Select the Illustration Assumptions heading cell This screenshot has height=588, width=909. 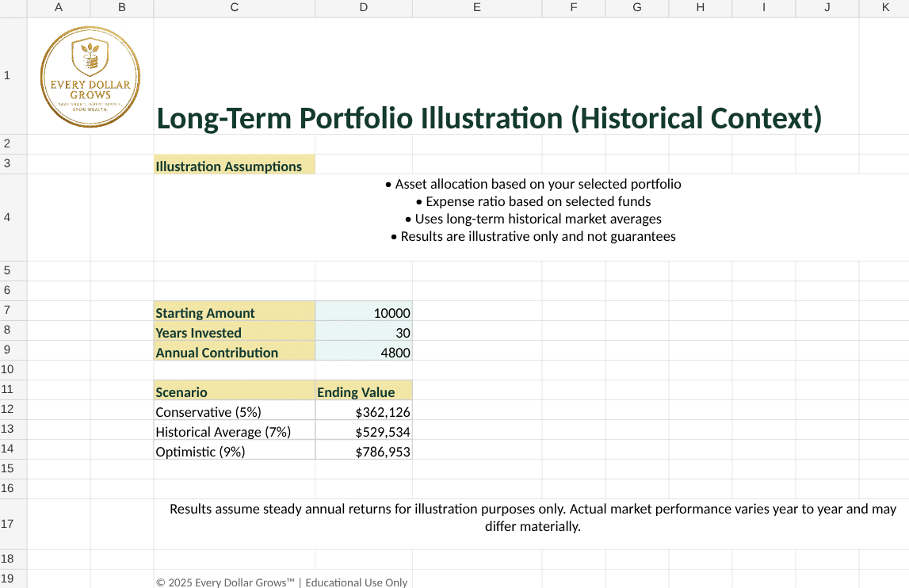[235, 165]
